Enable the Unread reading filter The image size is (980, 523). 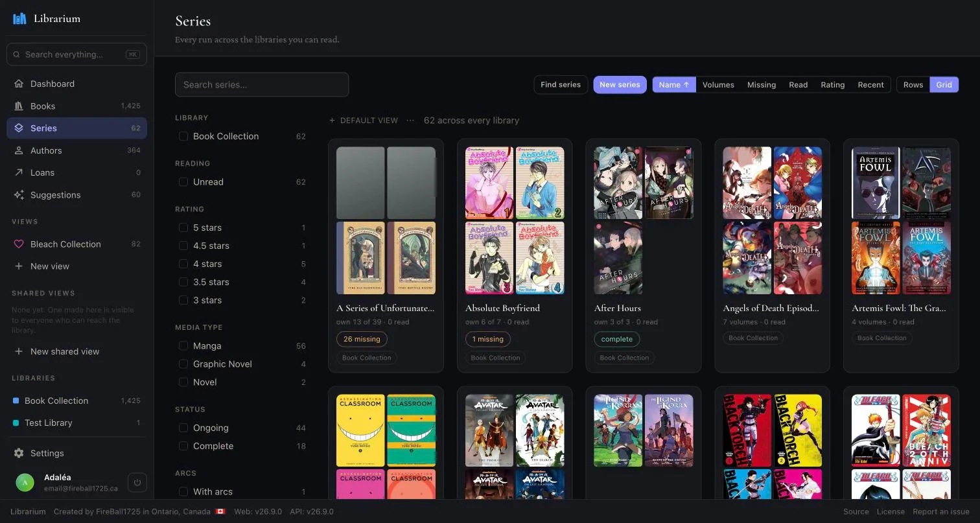coord(183,182)
